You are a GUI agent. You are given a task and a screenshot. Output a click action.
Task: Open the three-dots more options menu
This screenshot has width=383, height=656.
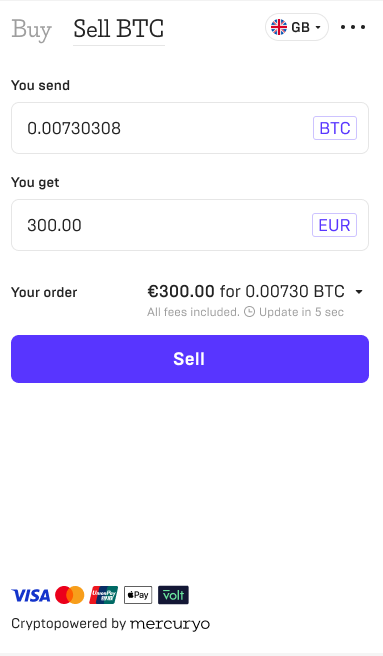tap(353, 27)
